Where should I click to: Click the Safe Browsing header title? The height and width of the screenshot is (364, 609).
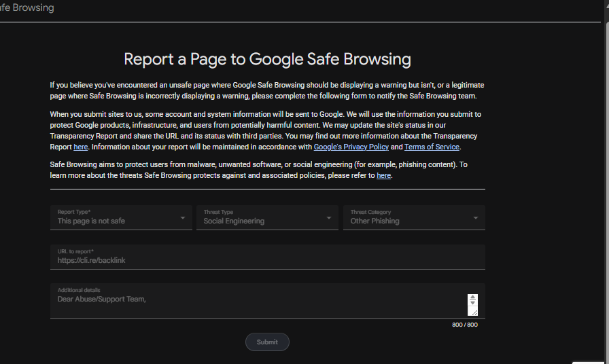[27, 7]
